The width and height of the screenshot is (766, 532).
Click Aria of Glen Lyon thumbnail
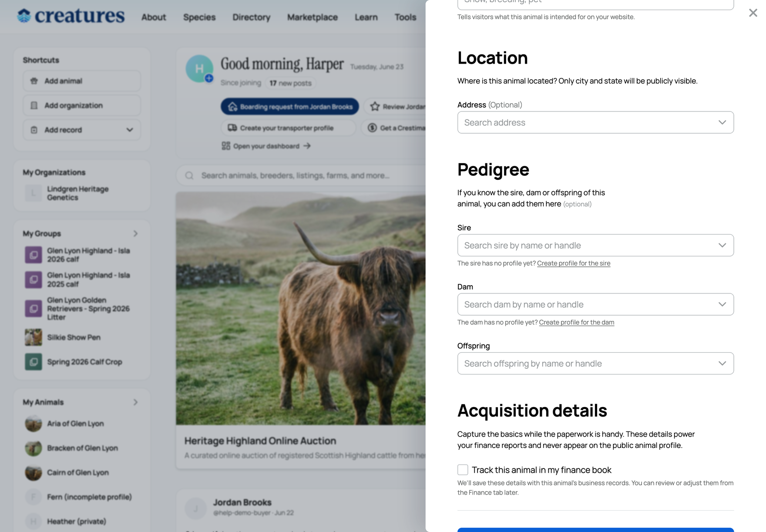pyautogui.click(x=34, y=424)
